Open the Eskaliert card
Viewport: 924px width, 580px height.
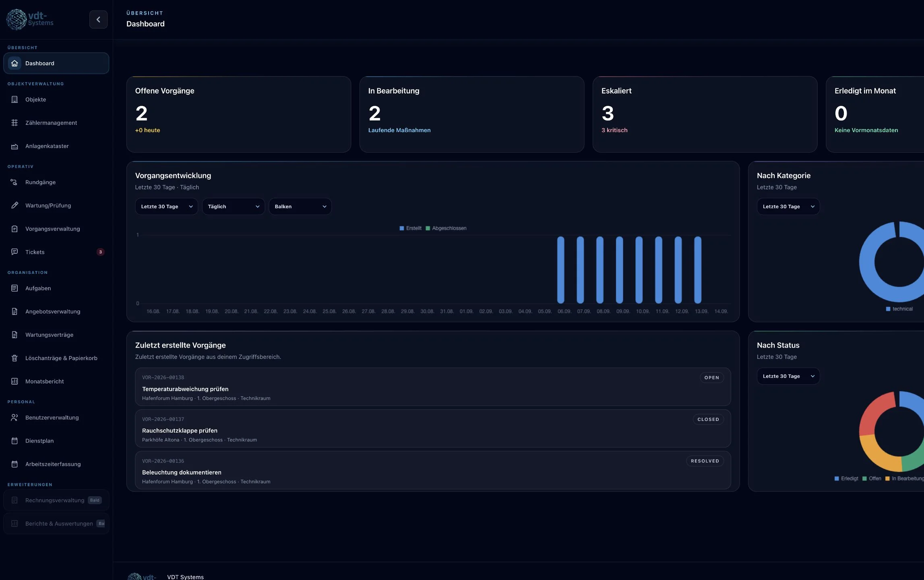pyautogui.click(x=705, y=114)
